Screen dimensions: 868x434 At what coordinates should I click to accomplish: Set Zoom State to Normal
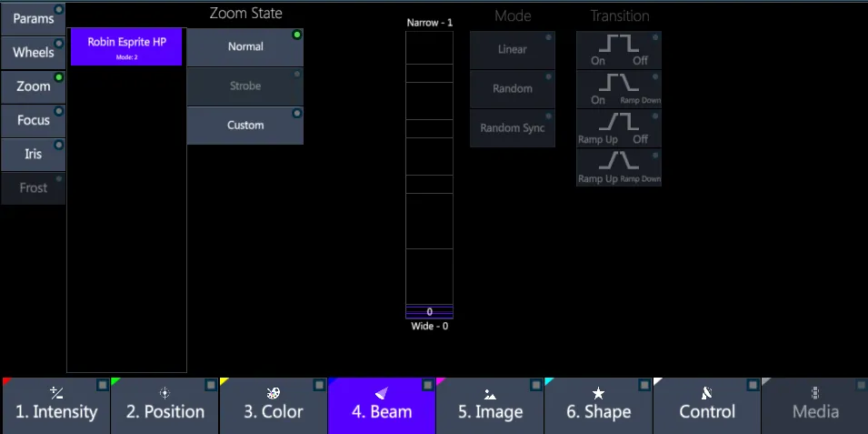[x=245, y=47]
